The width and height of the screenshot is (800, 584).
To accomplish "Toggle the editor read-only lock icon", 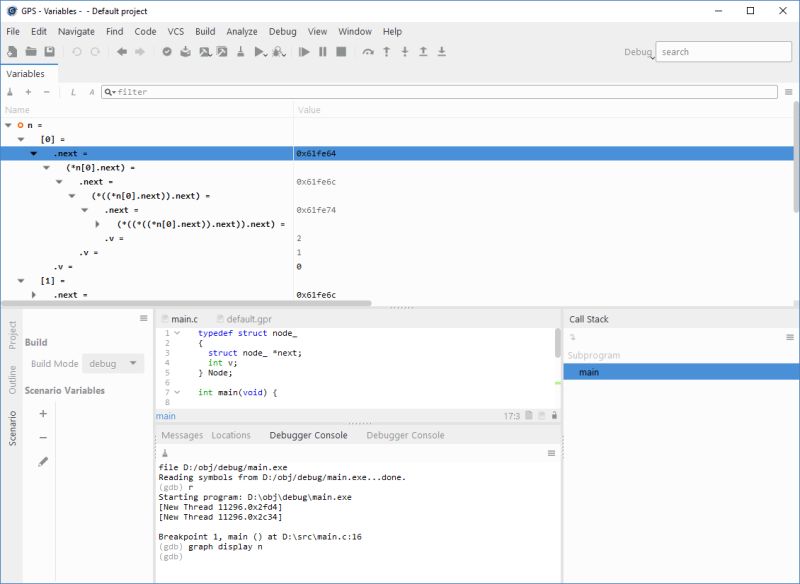I will pyautogui.click(x=556, y=413).
